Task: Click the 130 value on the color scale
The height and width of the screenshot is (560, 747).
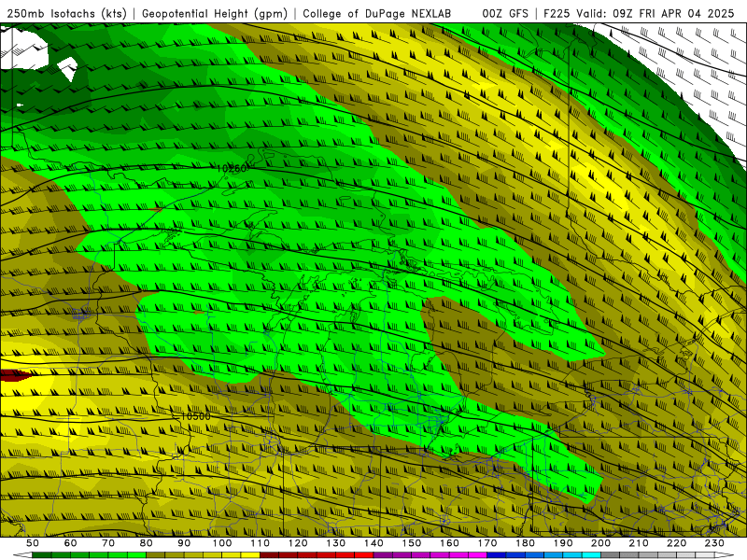Action: pos(335,543)
